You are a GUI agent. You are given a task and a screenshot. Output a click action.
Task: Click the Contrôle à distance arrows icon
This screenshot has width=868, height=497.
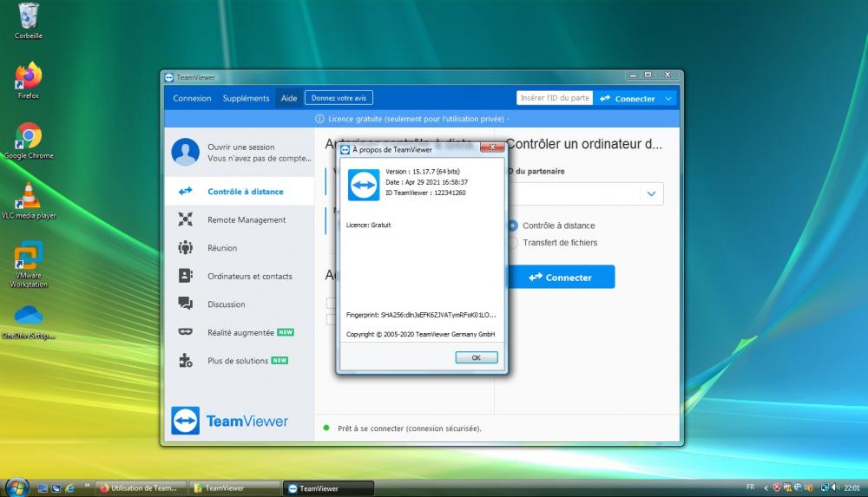click(x=186, y=191)
